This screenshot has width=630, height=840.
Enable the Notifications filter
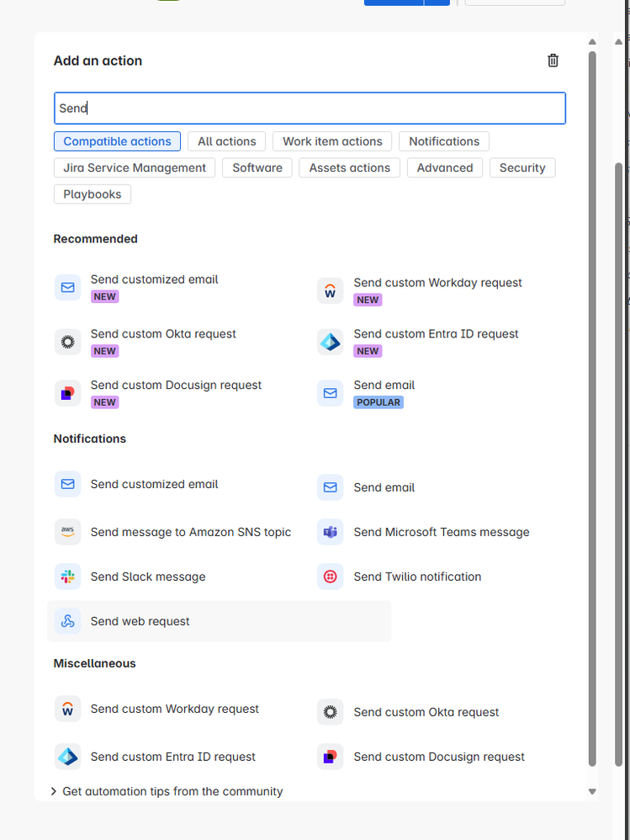point(443,141)
